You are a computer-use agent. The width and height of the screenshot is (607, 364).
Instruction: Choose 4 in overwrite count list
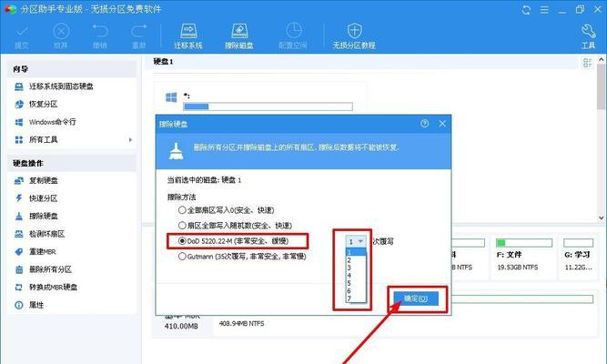356,276
